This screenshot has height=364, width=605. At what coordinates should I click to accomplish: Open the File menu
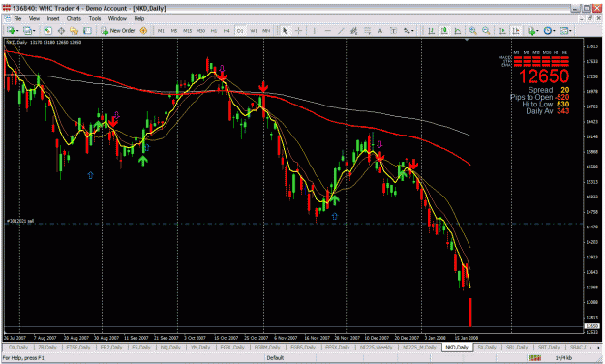coord(17,18)
